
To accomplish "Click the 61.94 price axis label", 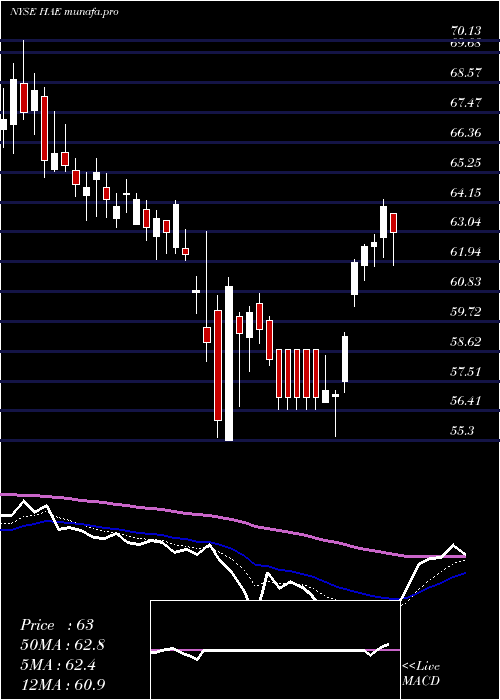I will point(466,252).
